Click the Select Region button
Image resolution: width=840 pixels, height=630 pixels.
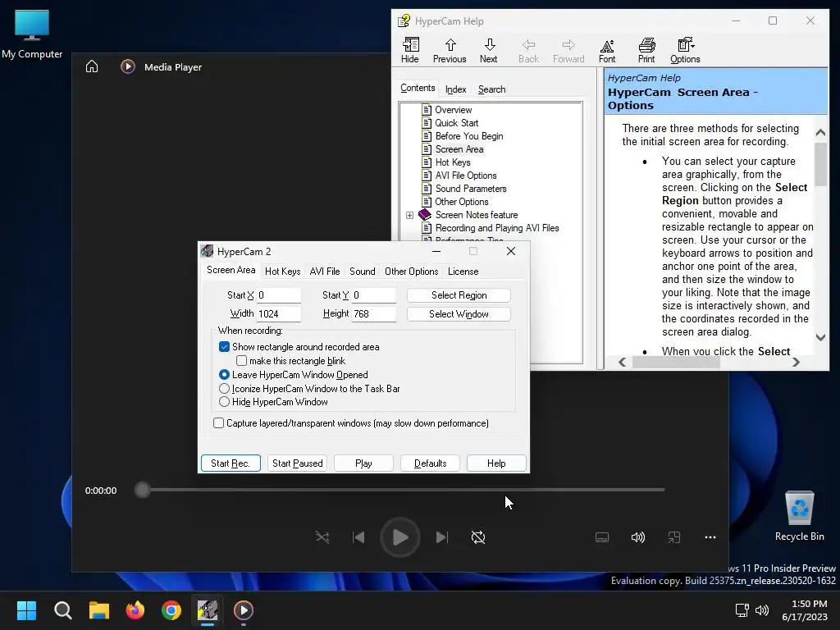459,295
